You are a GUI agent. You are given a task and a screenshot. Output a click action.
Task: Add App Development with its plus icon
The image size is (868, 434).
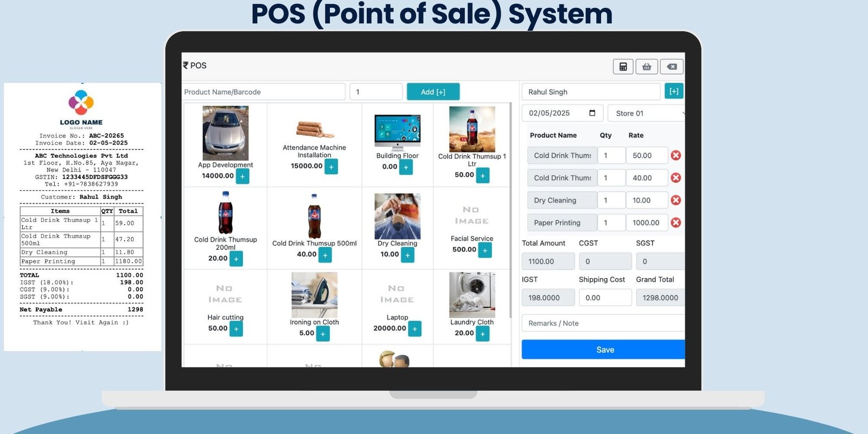(242, 176)
